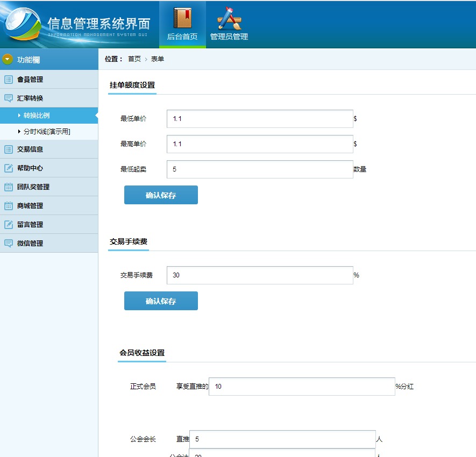Click the 挂单额度设置 section heading
This screenshot has width=476, height=457.
click(x=132, y=85)
